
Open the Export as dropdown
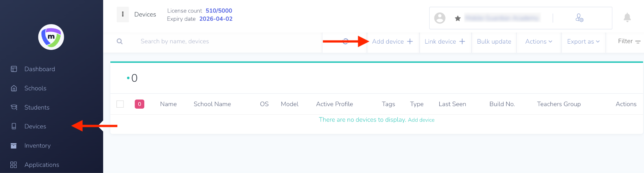click(x=583, y=41)
